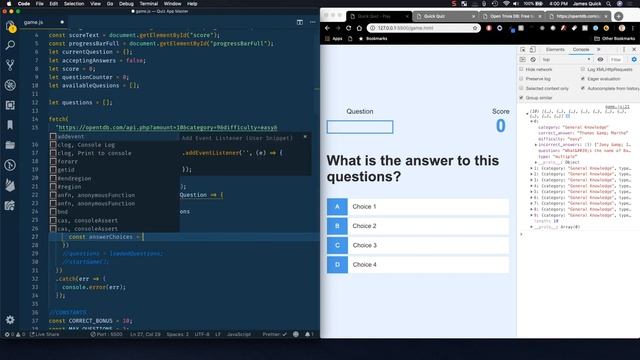Go to the browser home page
This screenshot has width=640, height=360.
359,28
